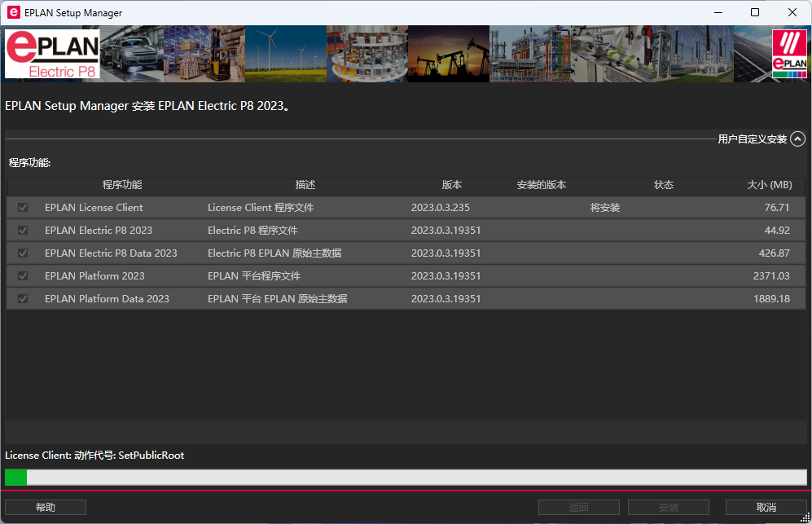Click description License Client 程序文件
Viewport: 812px width, 524px height.
261,207
